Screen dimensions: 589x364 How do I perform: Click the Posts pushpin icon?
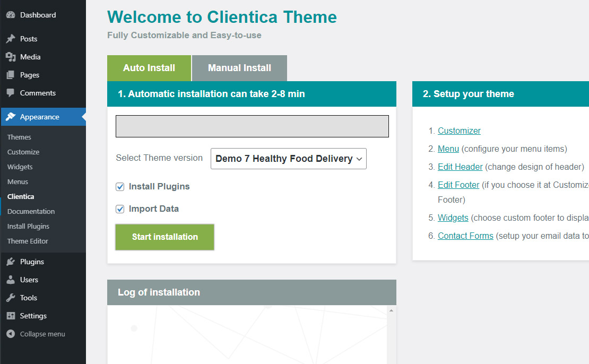[x=11, y=39]
